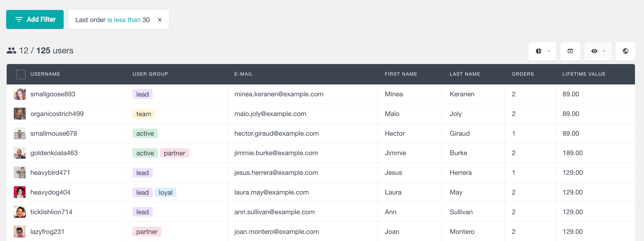Image resolution: width=644 pixels, height=241 pixels.
Task: Remove the Last order filter chip
Action: click(x=160, y=20)
